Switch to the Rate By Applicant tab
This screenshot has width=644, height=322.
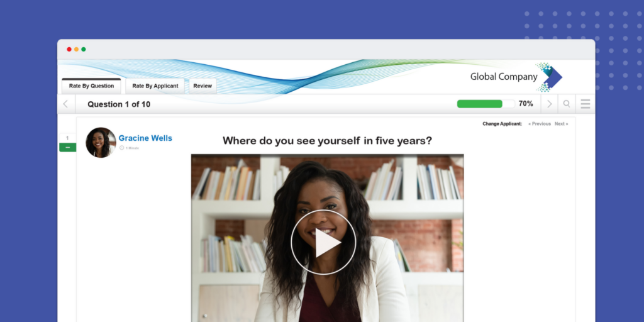[x=155, y=86]
